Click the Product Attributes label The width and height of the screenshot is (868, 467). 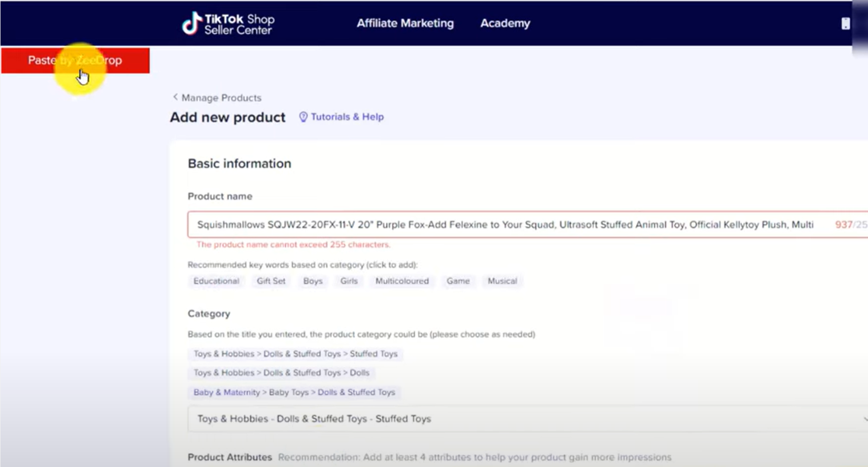point(230,457)
